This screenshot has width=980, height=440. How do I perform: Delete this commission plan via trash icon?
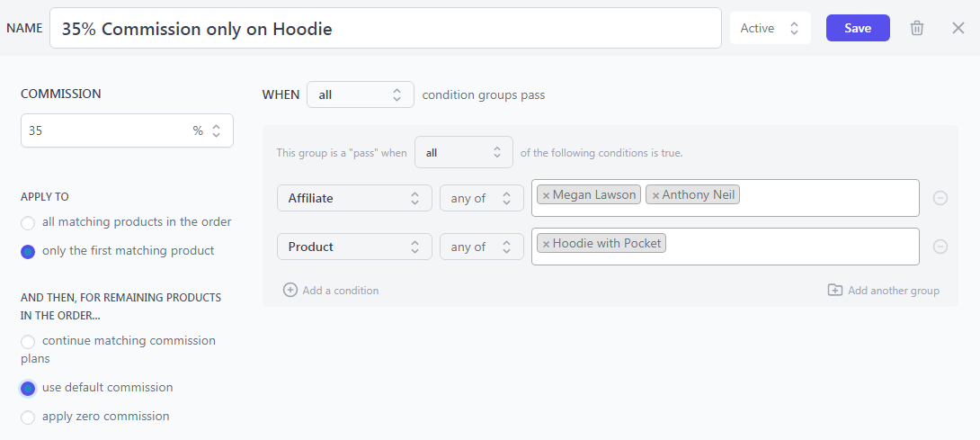[x=916, y=28]
